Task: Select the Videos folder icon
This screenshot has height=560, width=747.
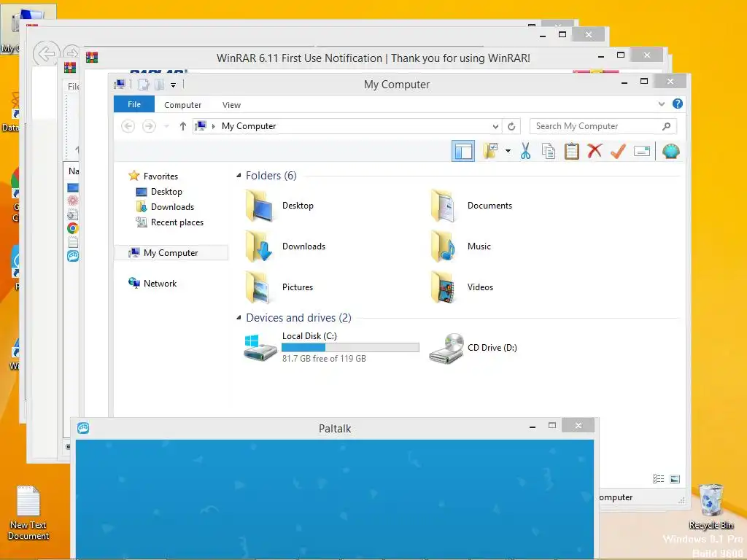Action: click(444, 287)
